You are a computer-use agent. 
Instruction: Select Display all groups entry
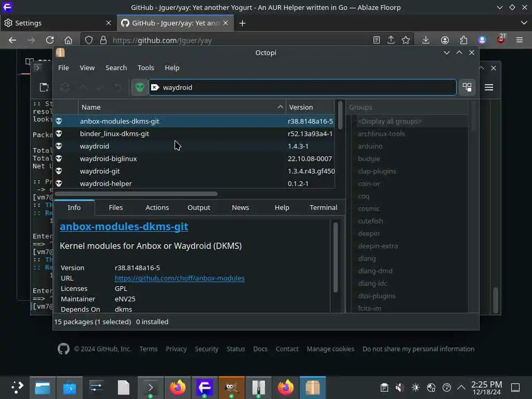click(x=390, y=122)
